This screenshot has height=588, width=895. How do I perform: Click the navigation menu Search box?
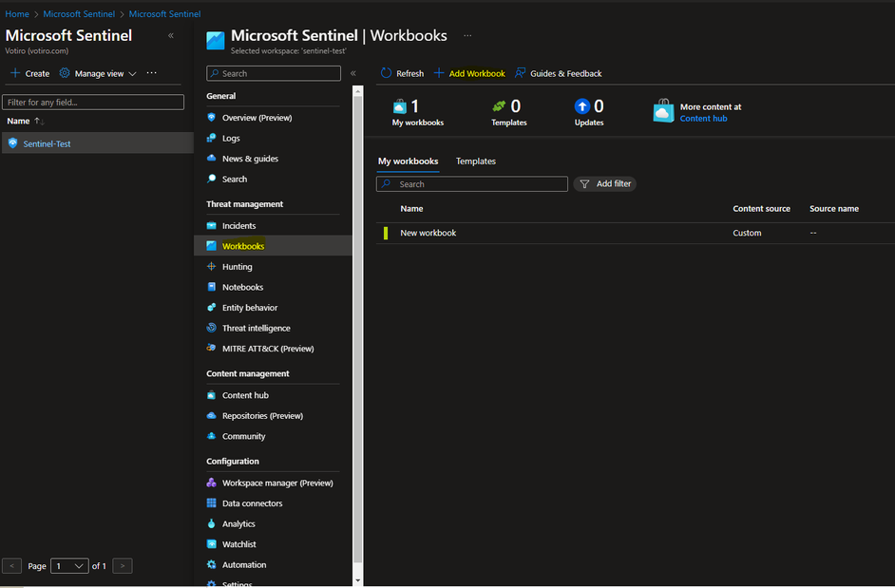coord(274,73)
